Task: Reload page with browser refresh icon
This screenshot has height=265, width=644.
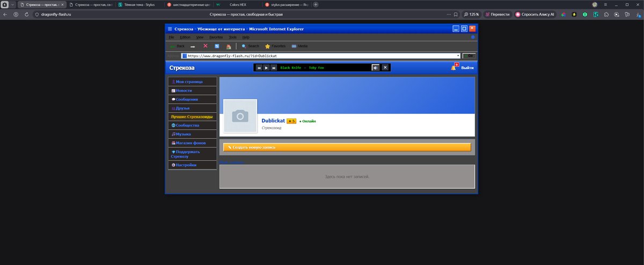Action: (x=26, y=14)
